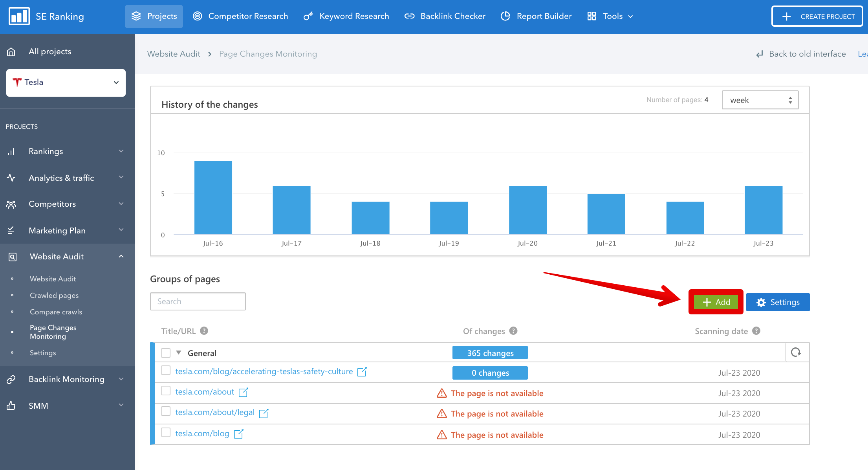Open external link icon for tesla.com/about/legal
The image size is (868, 470).
pos(264,413)
